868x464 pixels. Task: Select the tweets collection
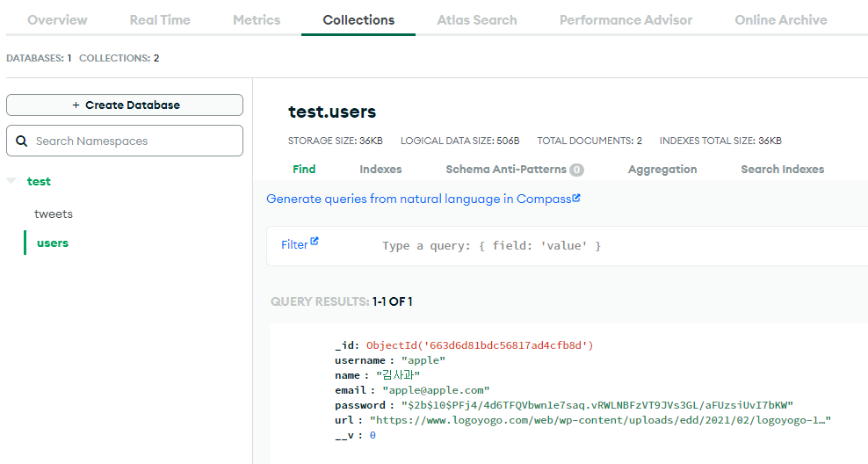click(54, 214)
